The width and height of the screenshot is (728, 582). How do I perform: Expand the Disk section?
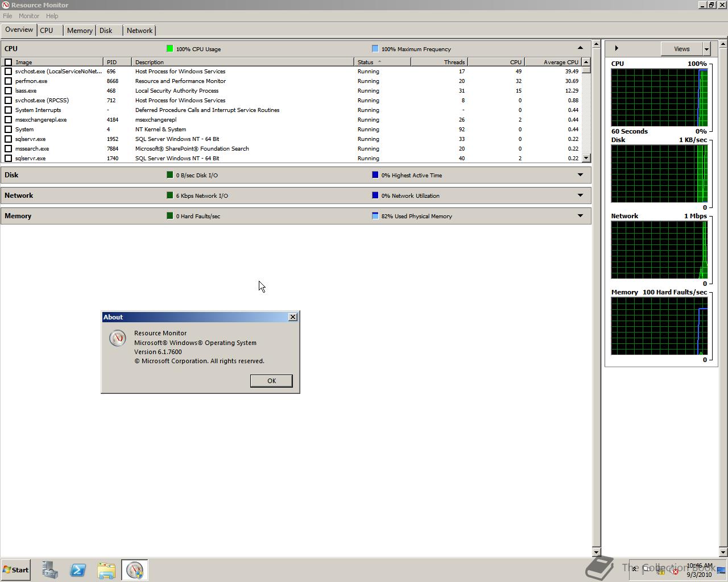(x=580, y=175)
